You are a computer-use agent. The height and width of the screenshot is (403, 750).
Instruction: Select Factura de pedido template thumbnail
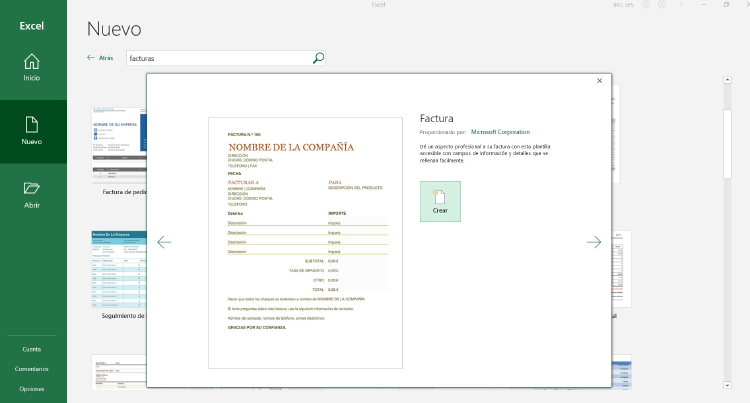119,145
